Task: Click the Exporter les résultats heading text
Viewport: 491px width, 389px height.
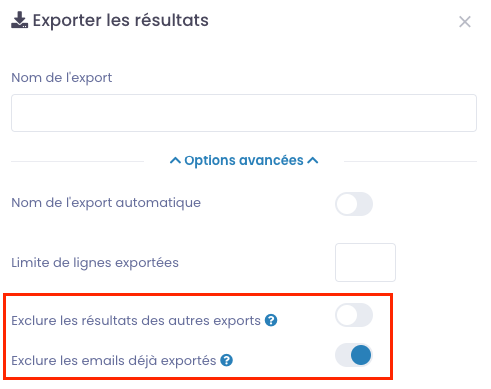Action: [x=121, y=20]
